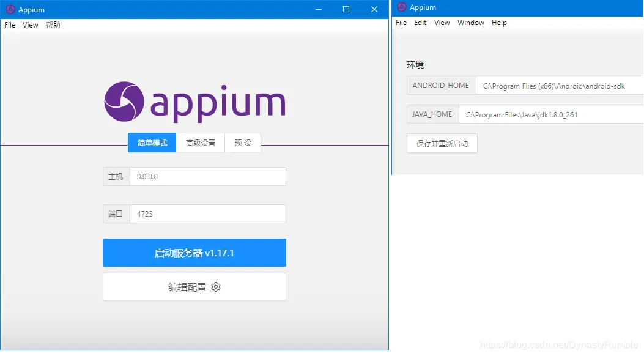Click the 主机 label
Image resolution: width=644 pixels, height=356 pixels.
[116, 177]
